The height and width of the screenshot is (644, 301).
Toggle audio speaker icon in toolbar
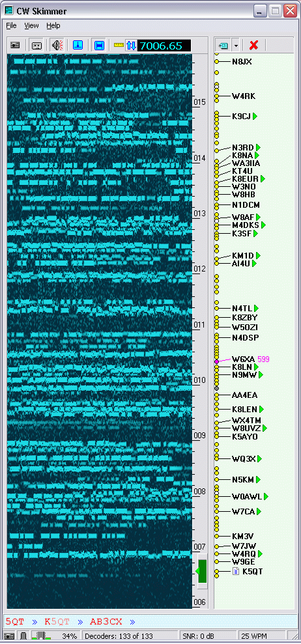click(57, 45)
